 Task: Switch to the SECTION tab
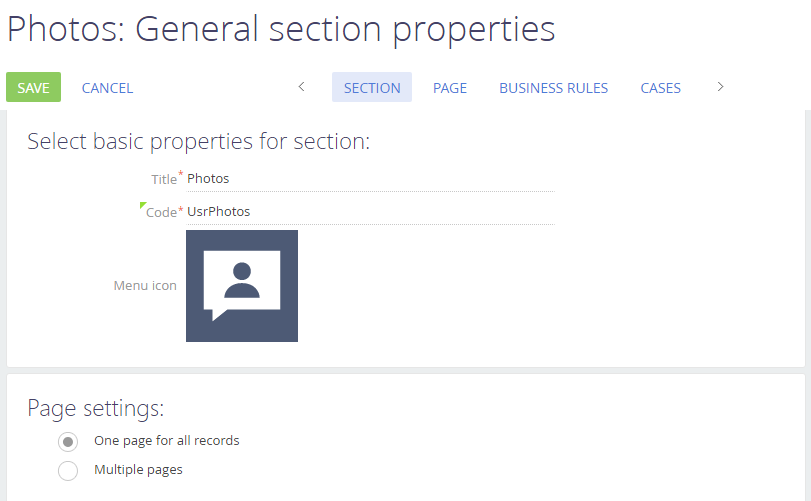(372, 88)
